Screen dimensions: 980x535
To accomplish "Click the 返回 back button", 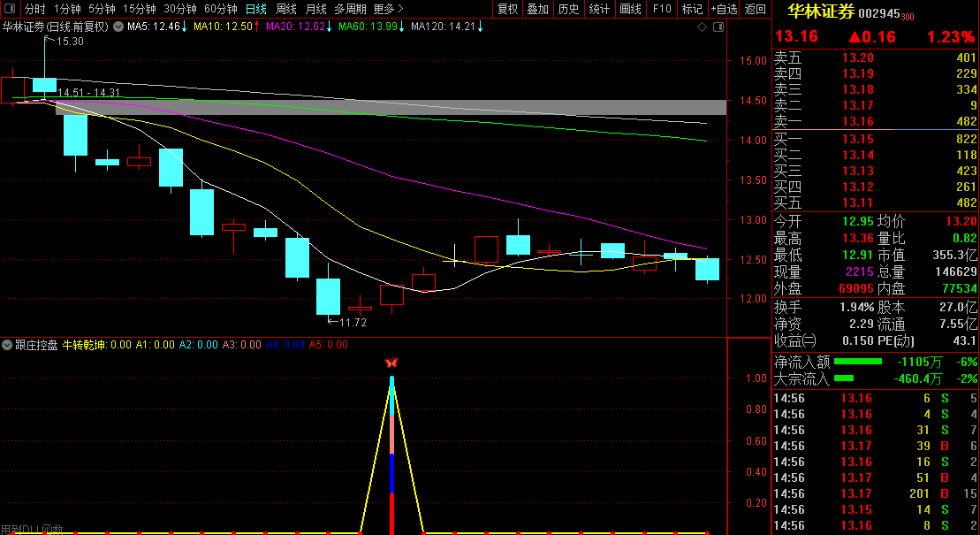I will [x=756, y=9].
